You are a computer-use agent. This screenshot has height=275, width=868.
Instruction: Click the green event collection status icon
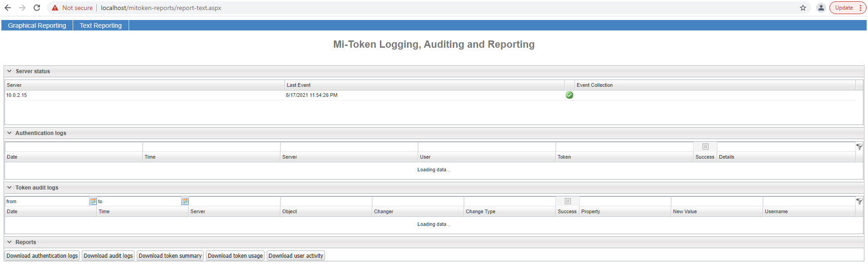coord(569,95)
